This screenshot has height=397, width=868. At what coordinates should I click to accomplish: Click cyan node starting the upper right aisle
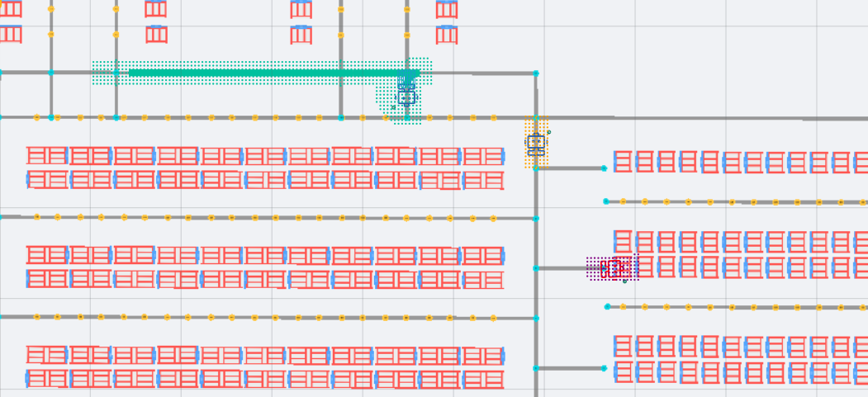(606, 201)
